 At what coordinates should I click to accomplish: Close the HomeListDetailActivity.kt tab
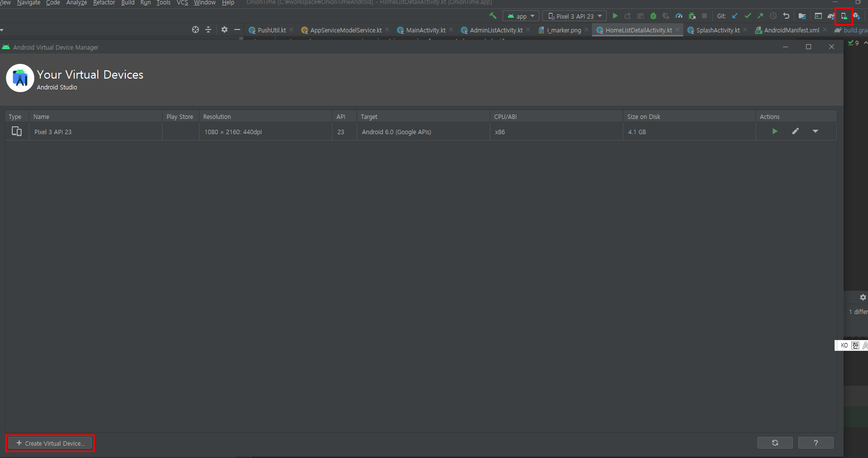[677, 29]
